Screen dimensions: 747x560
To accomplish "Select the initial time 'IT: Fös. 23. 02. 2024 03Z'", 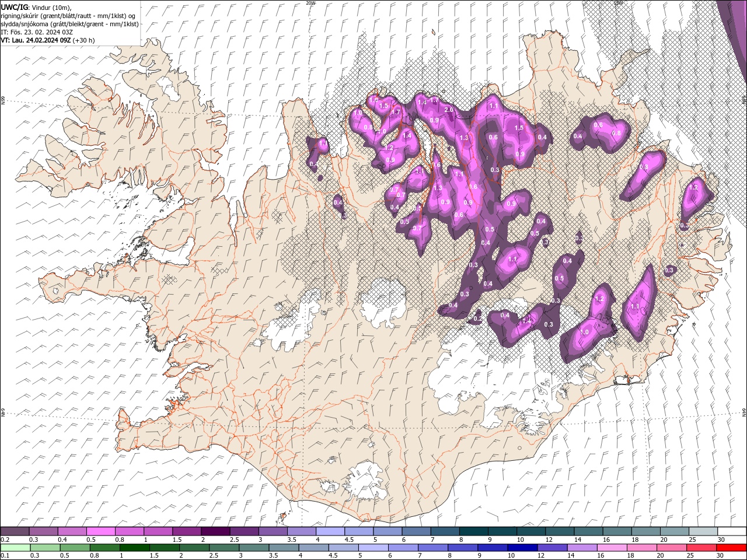I will pyautogui.click(x=36, y=32).
